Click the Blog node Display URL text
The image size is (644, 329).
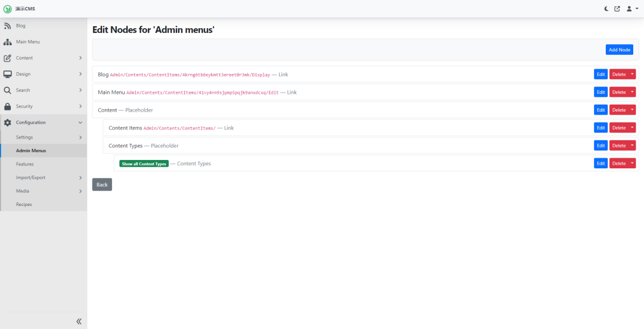[x=190, y=75]
